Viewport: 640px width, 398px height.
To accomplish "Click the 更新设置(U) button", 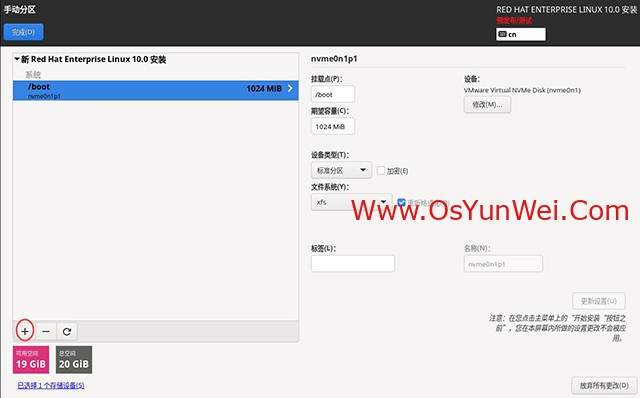I will coord(599,301).
